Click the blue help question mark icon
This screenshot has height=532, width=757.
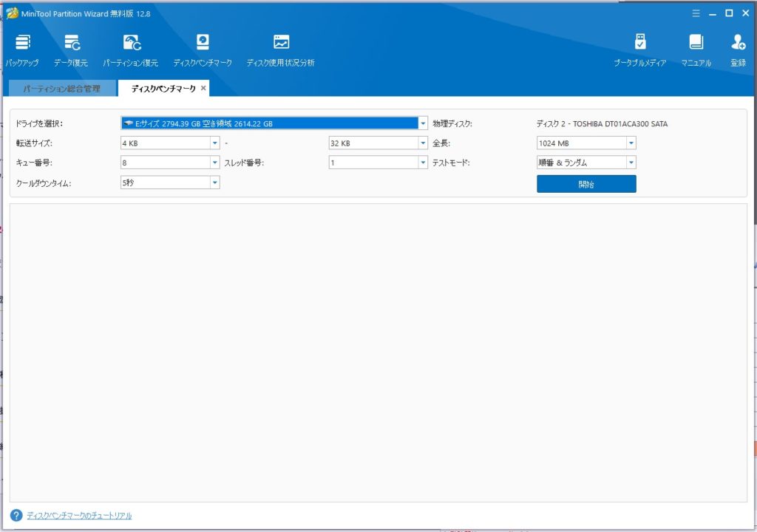point(16,515)
